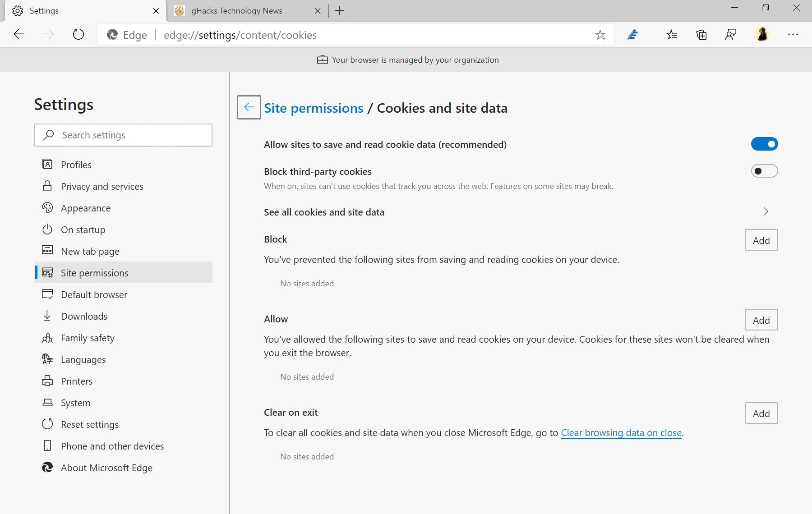Image resolution: width=812 pixels, height=514 pixels.
Task: Click Add button for Allow list
Action: (x=761, y=320)
